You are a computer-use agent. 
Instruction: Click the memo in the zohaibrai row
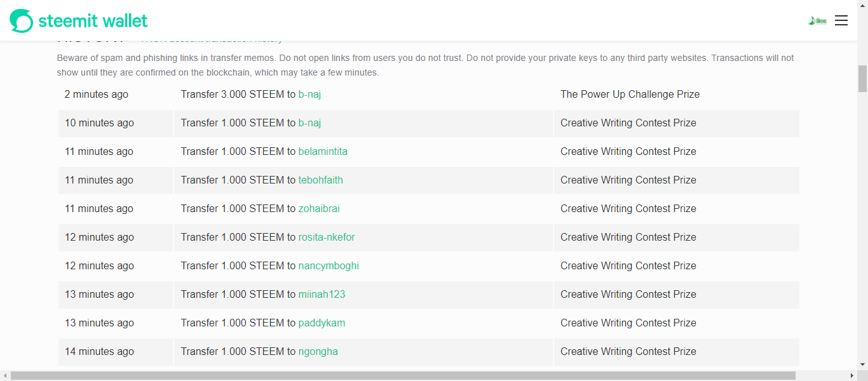[x=628, y=208]
